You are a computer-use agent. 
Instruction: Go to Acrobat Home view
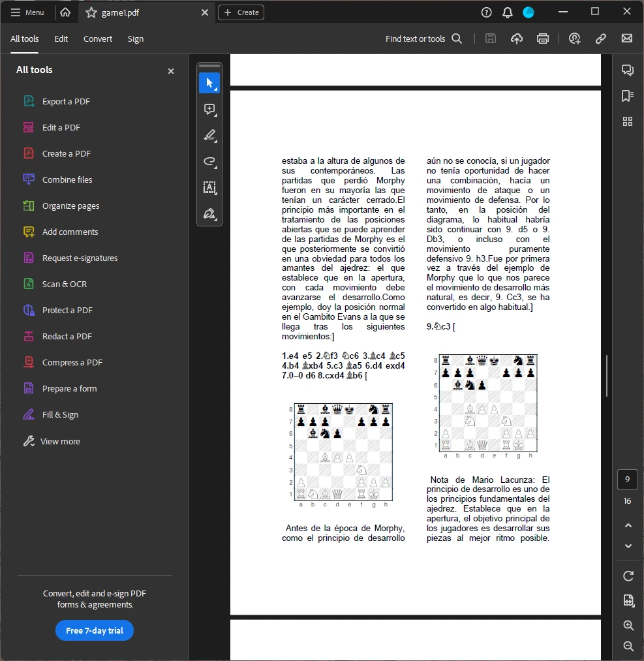65,12
